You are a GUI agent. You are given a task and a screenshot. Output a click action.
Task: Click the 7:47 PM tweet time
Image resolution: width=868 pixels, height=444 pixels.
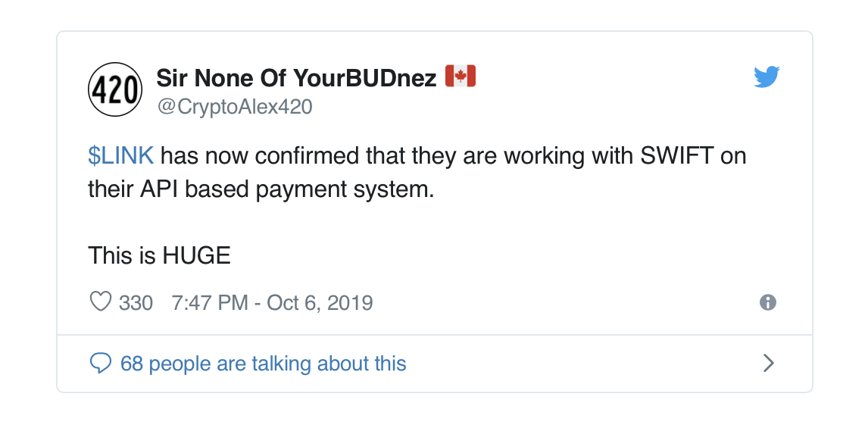tap(210, 303)
